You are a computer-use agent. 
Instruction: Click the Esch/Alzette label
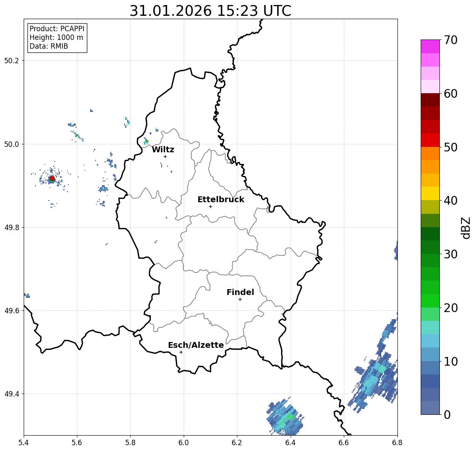[196, 345]
